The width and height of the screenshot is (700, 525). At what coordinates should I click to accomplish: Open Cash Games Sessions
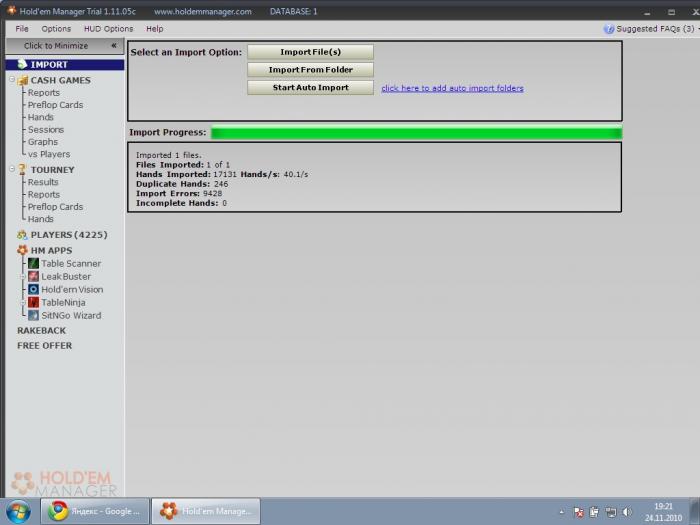click(46, 129)
